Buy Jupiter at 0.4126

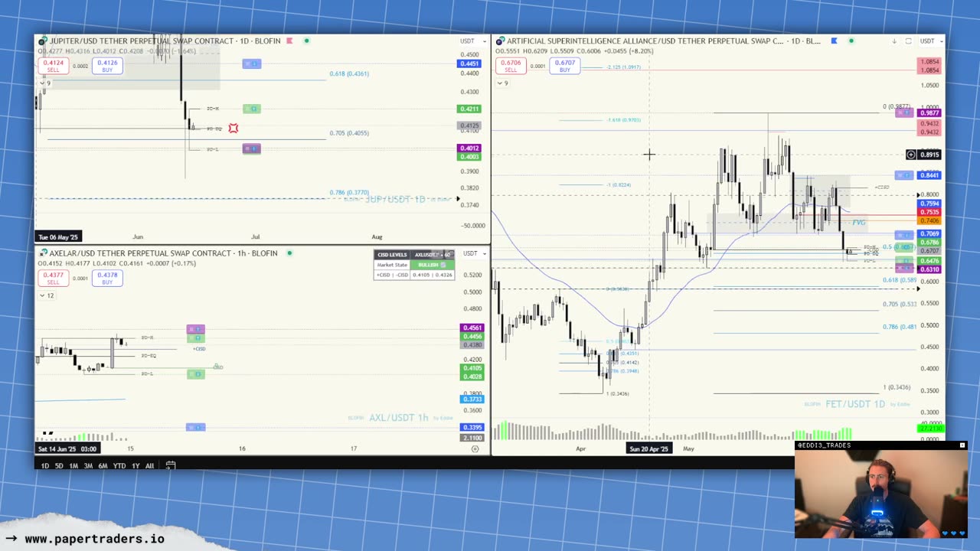click(x=107, y=66)
